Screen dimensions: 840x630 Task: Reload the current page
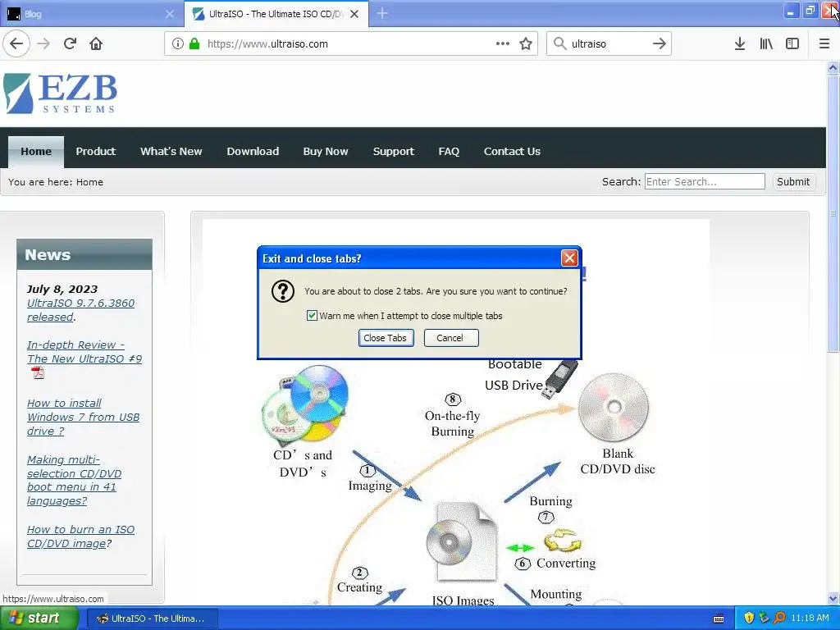71,43
